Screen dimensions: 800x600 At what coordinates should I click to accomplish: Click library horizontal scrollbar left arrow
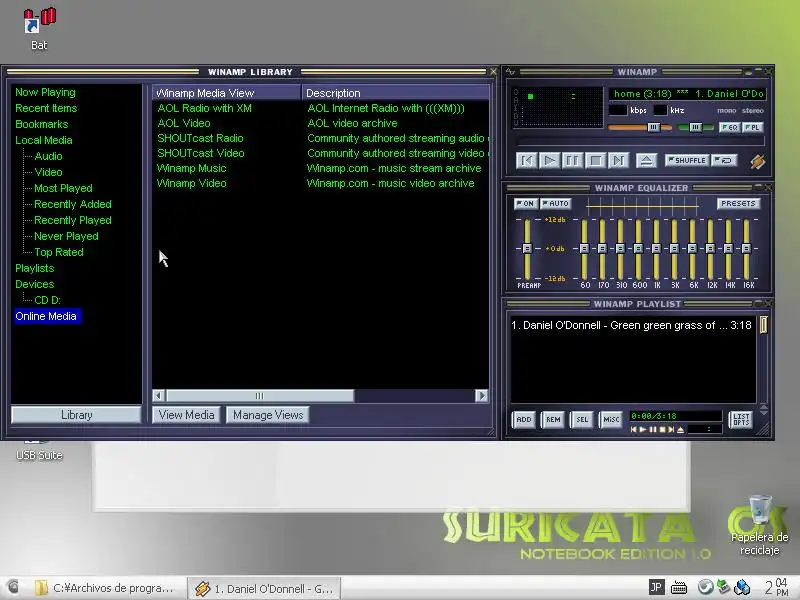click(x=159, y=396)
